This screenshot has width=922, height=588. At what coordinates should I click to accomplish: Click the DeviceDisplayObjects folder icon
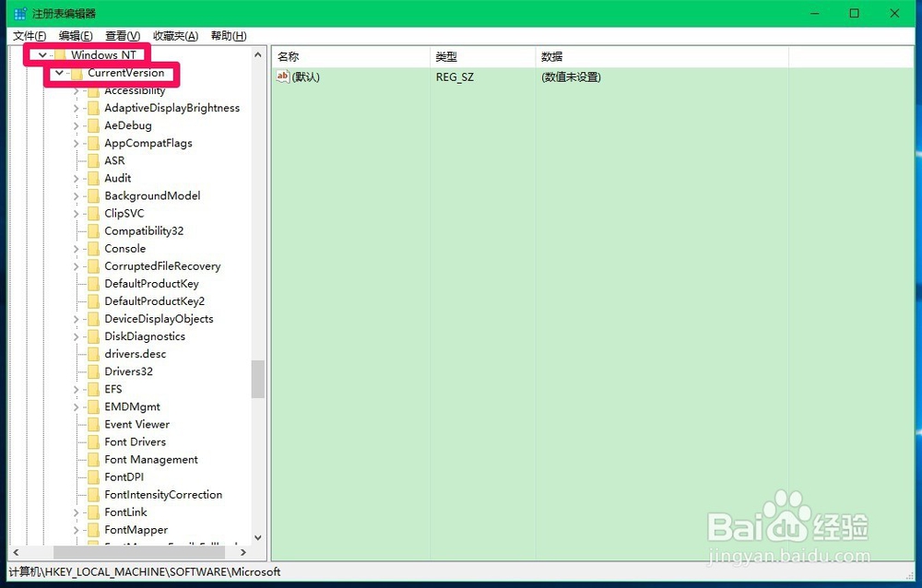tap(93, 319)
